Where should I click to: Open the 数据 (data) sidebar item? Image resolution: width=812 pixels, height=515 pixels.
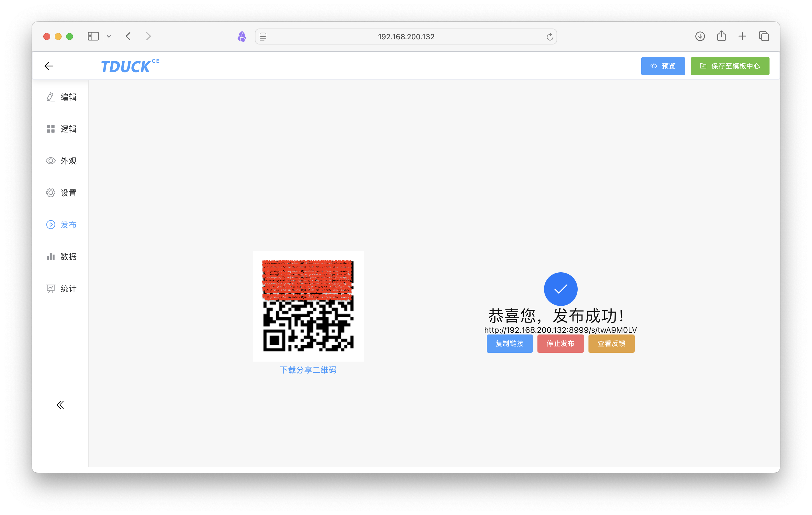(x=61, y=257)
